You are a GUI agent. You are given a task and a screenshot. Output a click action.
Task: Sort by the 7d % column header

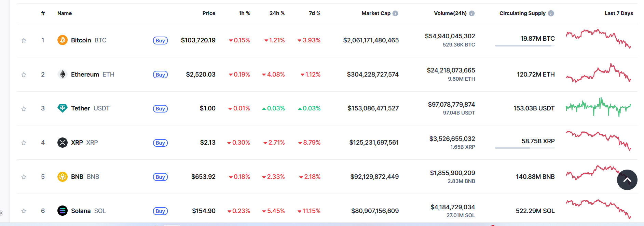(x=315, y=13)
